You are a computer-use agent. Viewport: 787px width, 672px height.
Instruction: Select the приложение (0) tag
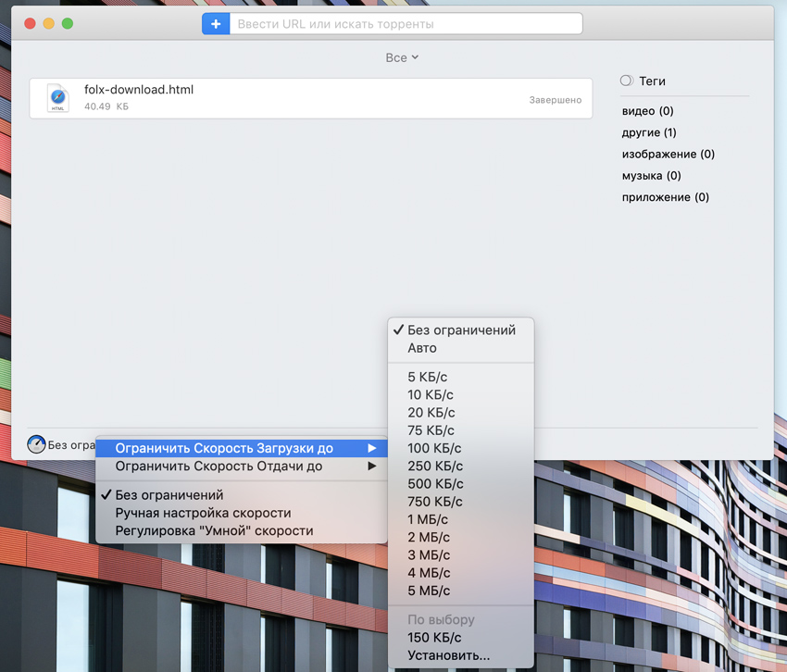coord(665,197)
